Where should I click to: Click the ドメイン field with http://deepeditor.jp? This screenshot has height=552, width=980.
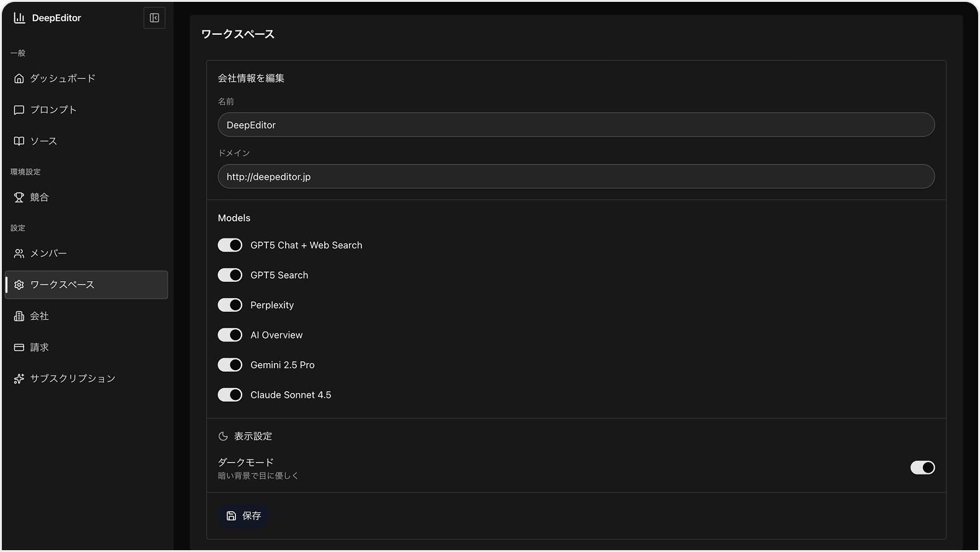[576, 177]
